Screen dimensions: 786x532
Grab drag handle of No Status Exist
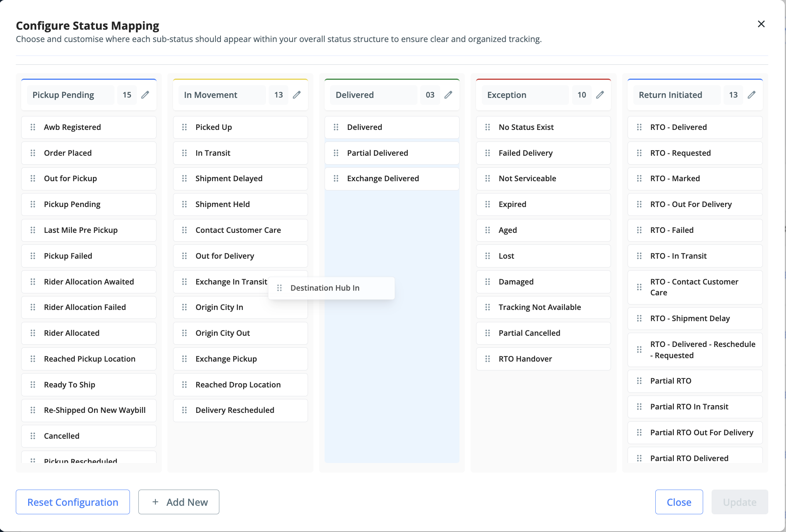click(x=488, y=127)
